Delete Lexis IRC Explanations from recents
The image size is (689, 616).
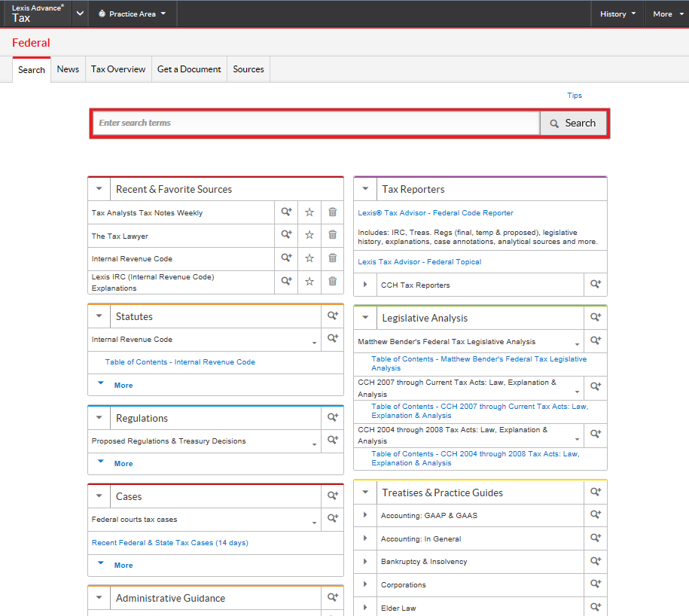coord(333,282)
